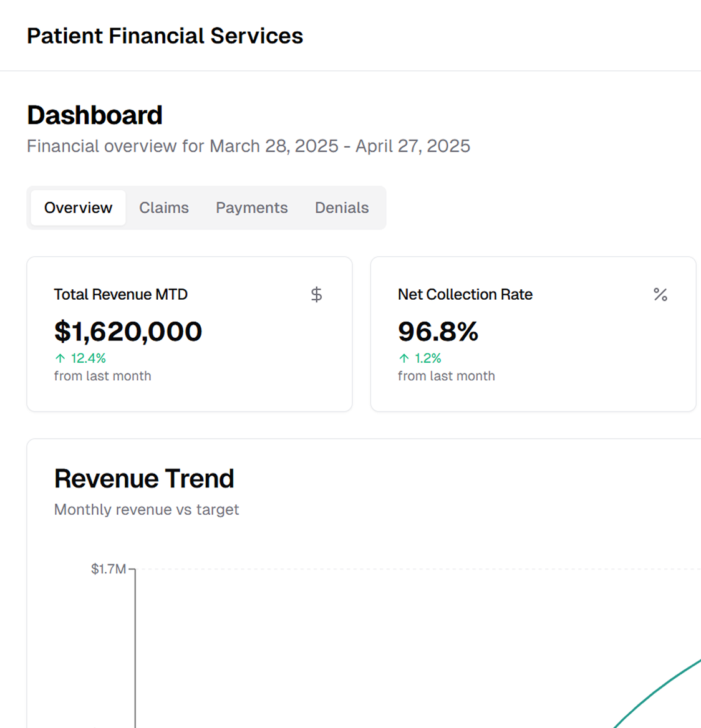Click the Dashboard page heading
The image size is (701, 728).
[x=95, y=115]
